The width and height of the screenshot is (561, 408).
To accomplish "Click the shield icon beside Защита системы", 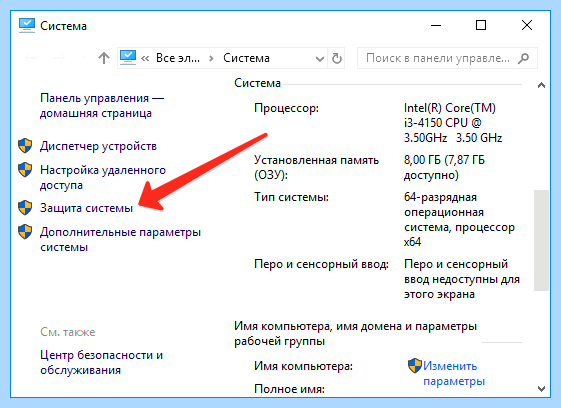I will [25, 208].
